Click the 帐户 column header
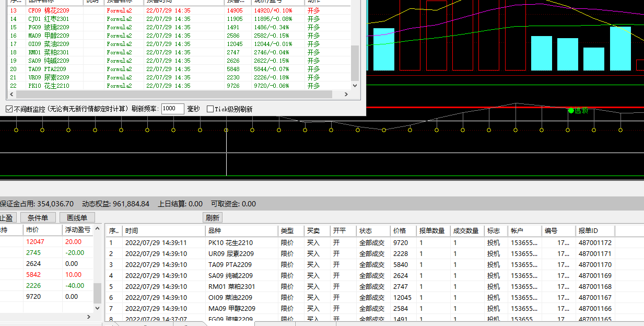This screenshot has width=644, height=326. 525,230
